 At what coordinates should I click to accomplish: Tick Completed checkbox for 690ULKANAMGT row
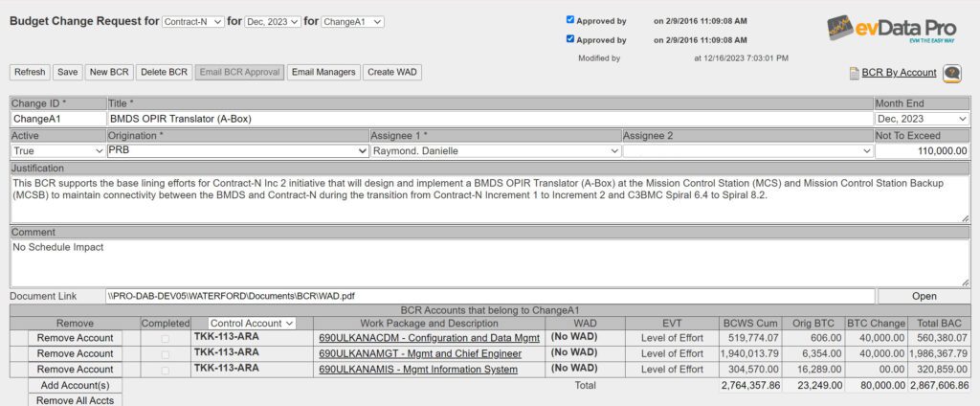[x=165, y=354]
